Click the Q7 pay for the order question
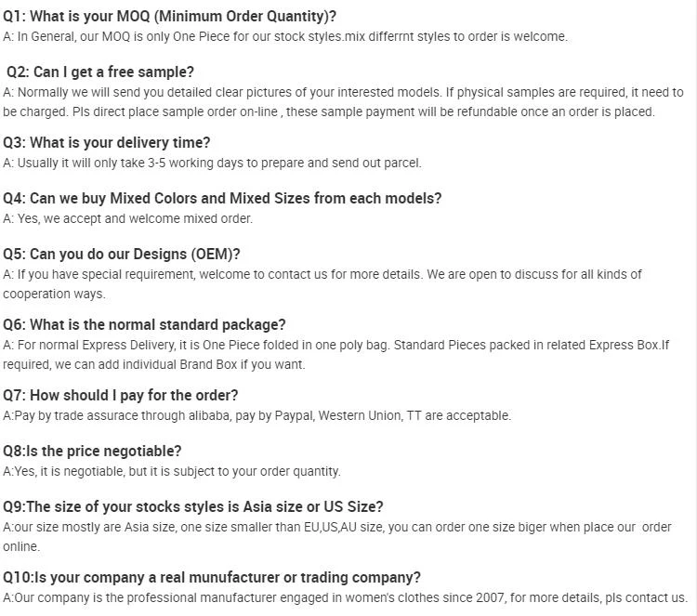697x616 pixels. [121, 396]
